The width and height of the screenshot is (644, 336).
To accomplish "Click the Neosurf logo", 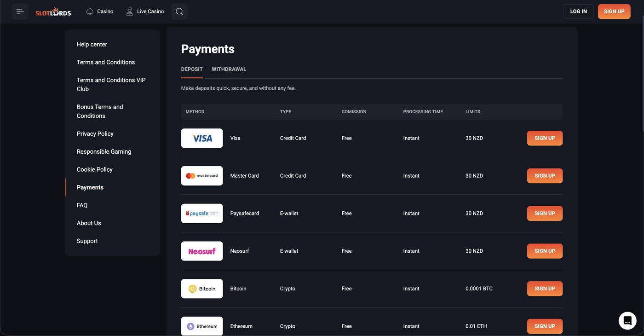I will click(x=202, y=251).
